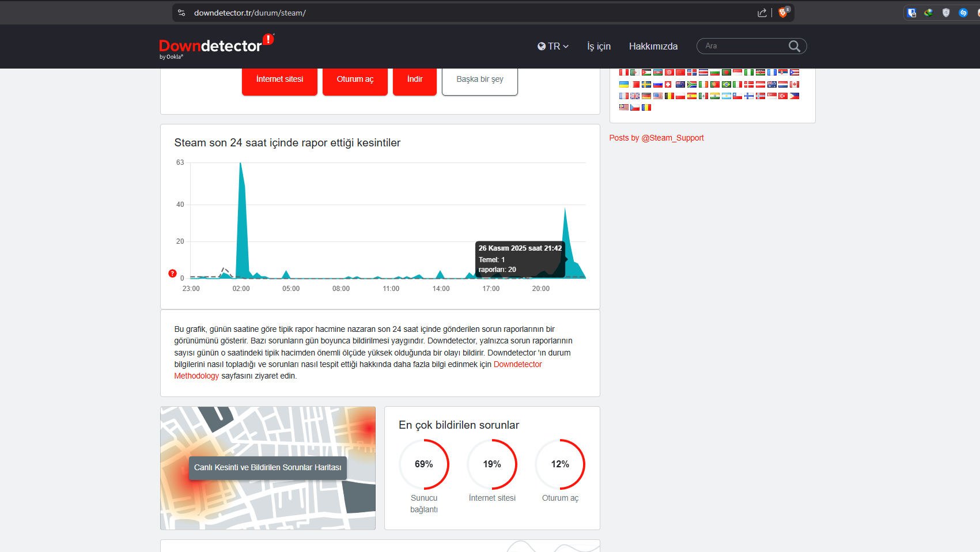980x552 pixels.
Task: Select the Kenya flag
Action: 760,72
